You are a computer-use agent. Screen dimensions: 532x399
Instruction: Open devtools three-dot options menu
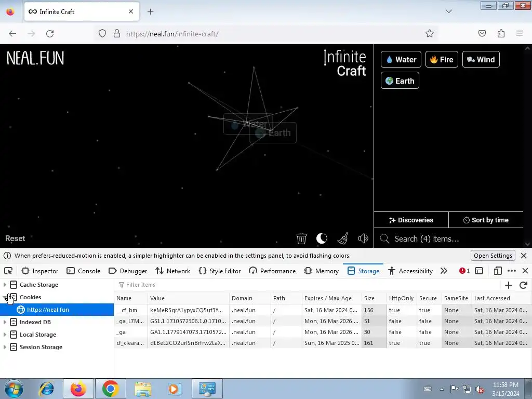tap(512, 271)
